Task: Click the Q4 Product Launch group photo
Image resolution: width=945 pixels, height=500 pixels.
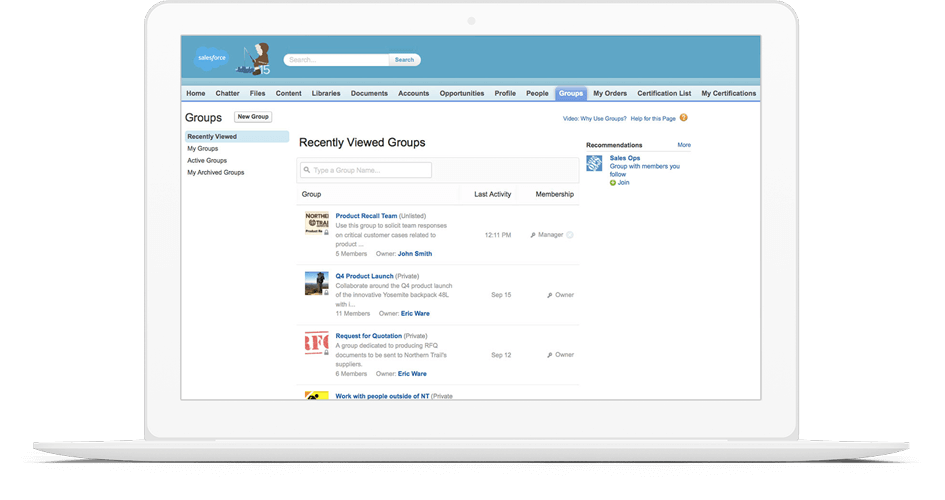Action: tap(316, 283)
